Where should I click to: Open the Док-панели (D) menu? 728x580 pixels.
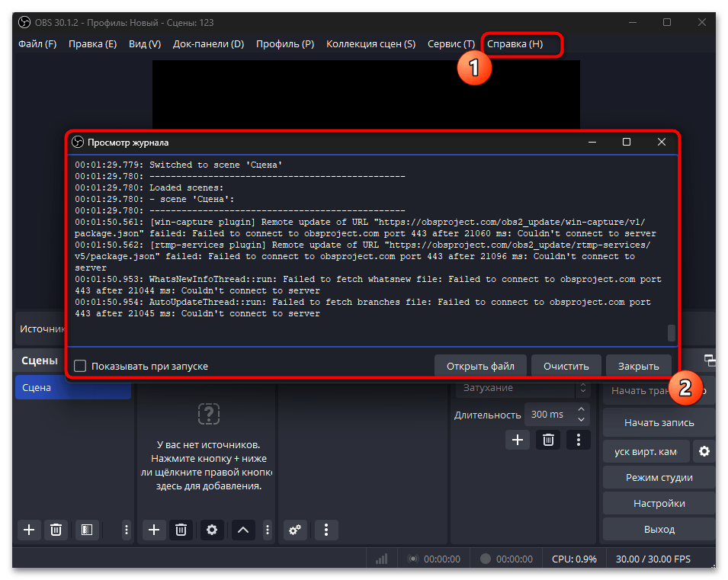tap(208, 44)
